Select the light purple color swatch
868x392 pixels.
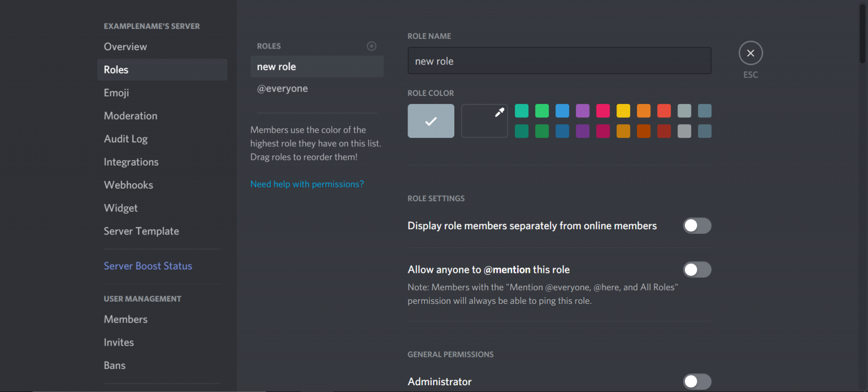coord(583,111)
